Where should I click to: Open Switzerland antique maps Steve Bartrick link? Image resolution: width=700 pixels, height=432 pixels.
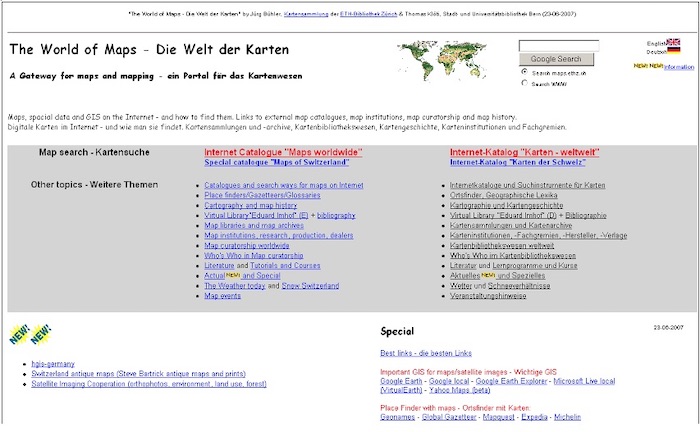tap(138, 374)
